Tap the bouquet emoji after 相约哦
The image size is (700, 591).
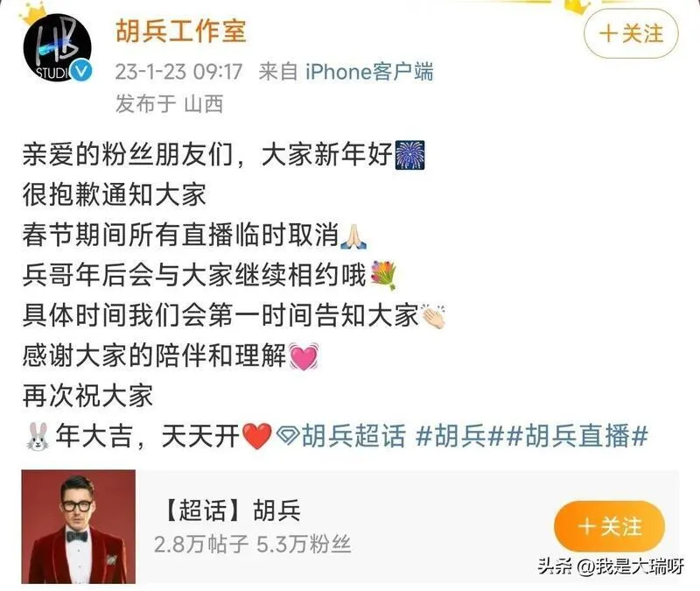pos(384,275)
